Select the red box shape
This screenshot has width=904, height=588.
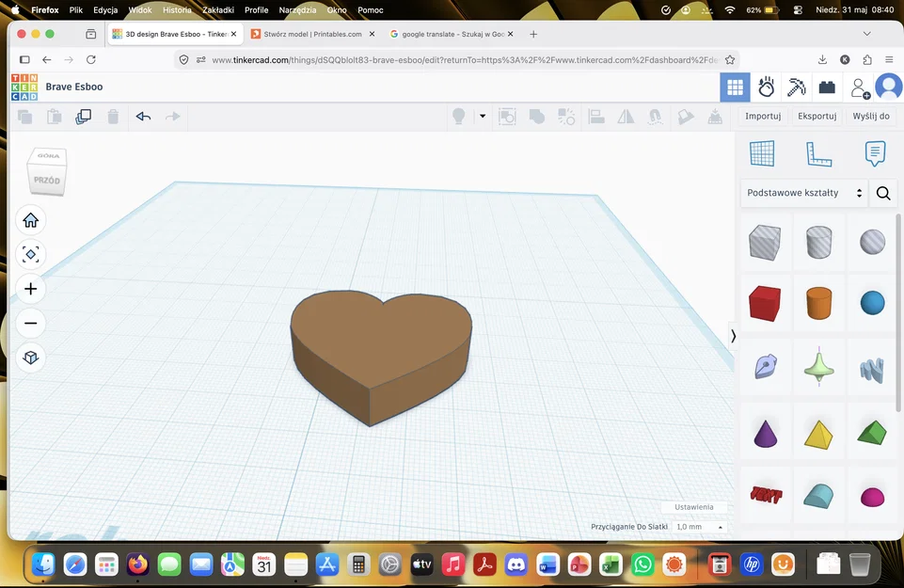(765, 303)
